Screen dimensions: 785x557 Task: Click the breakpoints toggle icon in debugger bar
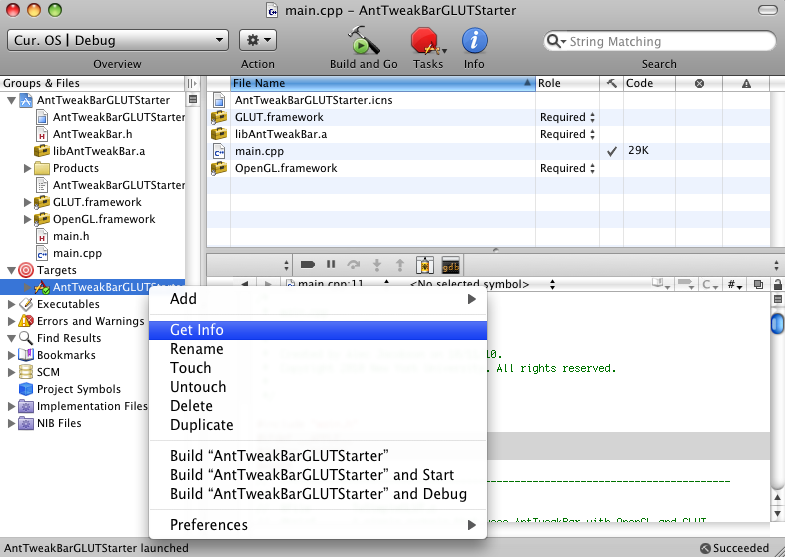(308, 265)
